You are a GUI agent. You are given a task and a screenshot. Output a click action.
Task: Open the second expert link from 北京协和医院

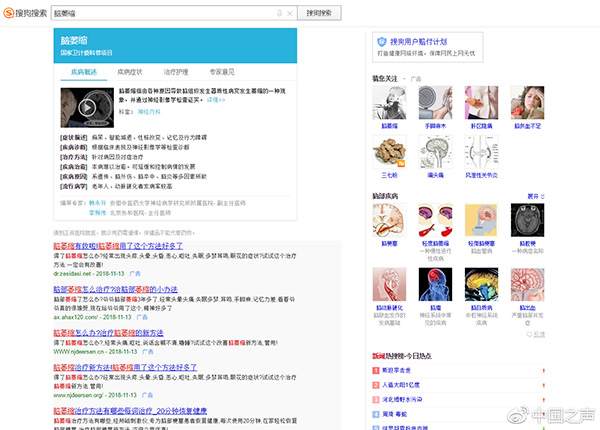(98, 213)
